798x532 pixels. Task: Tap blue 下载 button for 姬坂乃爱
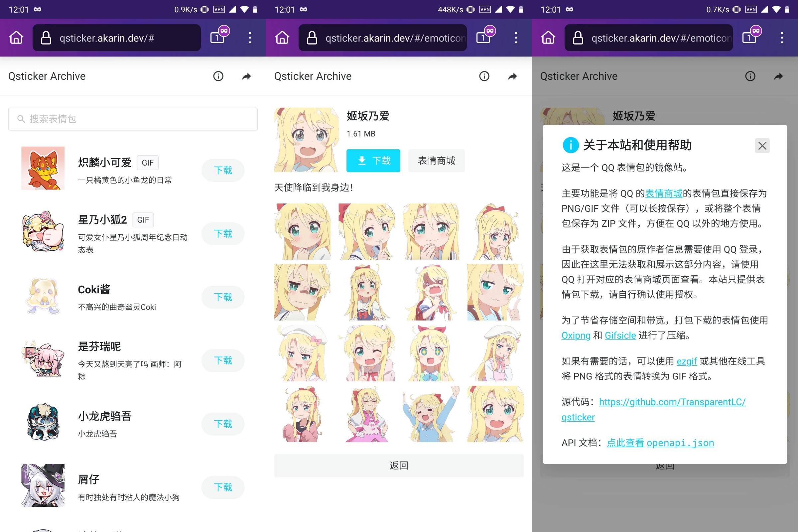373,161
